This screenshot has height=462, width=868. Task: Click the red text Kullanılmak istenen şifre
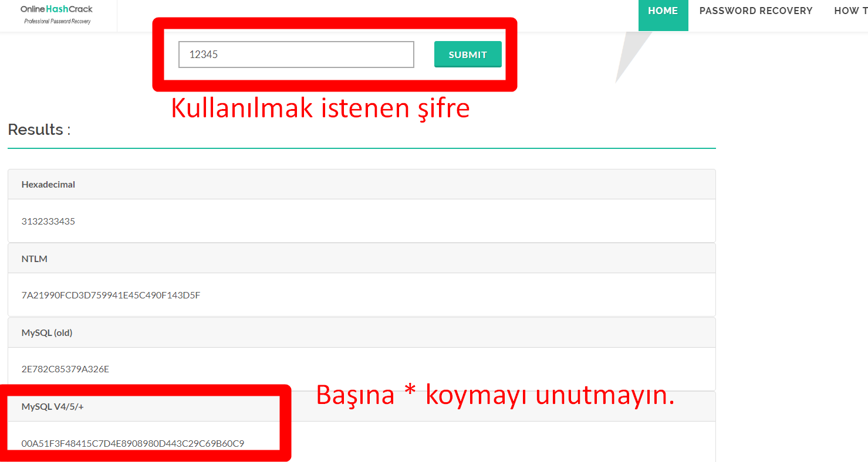pyautogui.click(x=320, y=108)
